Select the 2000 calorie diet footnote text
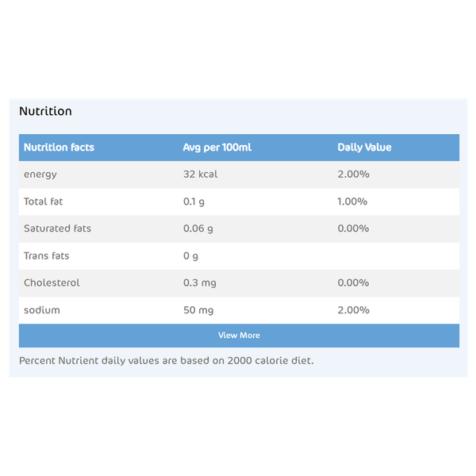Viewport: 476px width, 476px height. (x=166, y=361)
